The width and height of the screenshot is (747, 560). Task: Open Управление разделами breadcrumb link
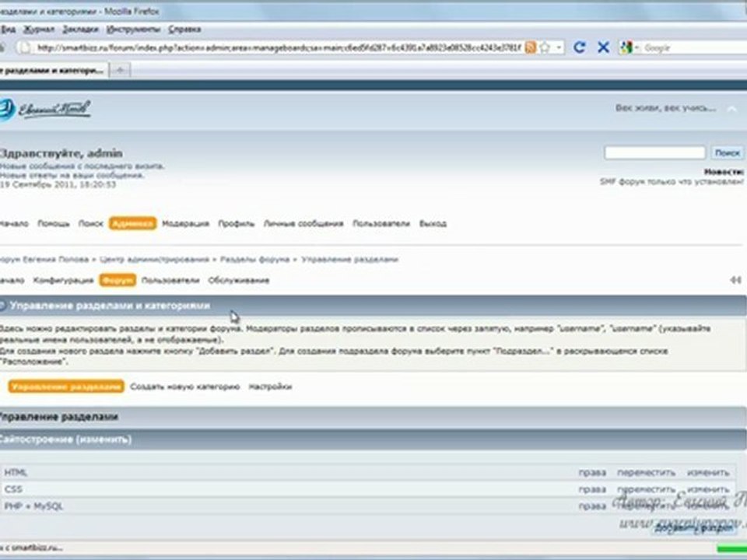click(349, 260)
